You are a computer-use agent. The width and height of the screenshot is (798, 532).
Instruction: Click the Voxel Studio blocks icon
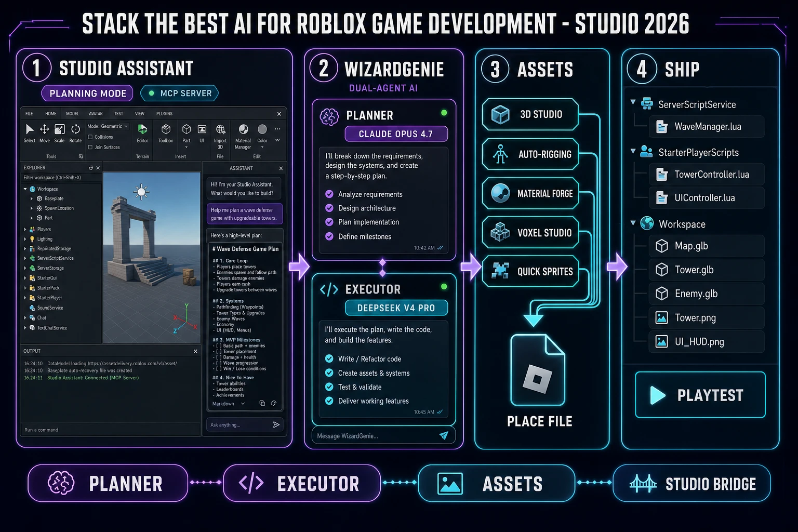click(500, 232)
